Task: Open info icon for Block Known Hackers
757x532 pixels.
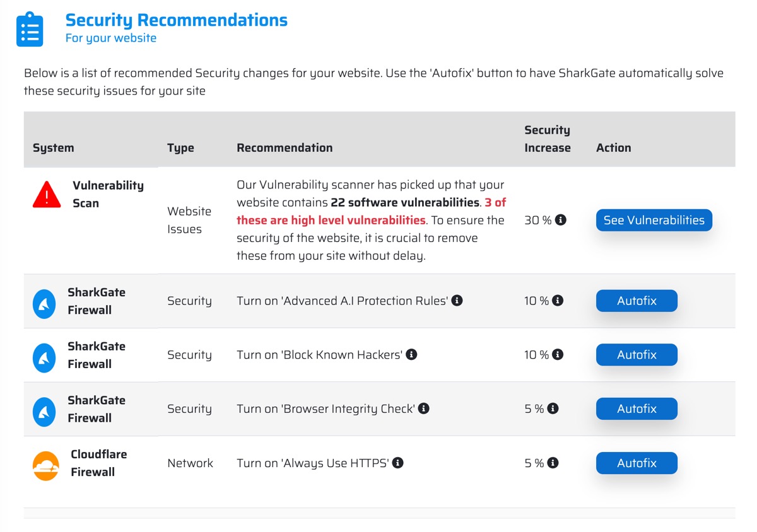Action: click(x=411, y=355)
